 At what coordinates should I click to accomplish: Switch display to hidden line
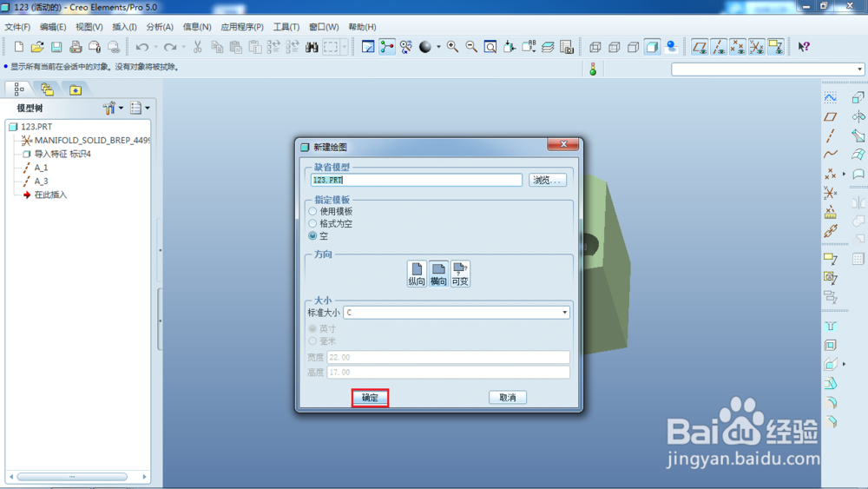614,47
